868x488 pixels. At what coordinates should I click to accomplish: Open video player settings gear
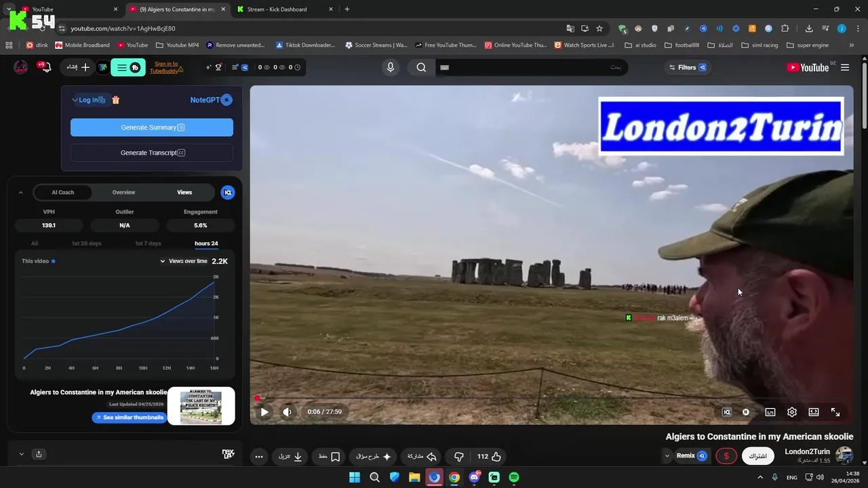[x=791, y=412]
